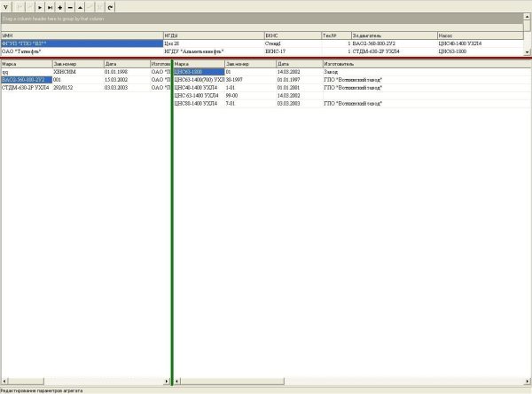Select ЦНС63-1400(700) УХЛ row
Screen dimensions: 532x394
tap(352, 80)
